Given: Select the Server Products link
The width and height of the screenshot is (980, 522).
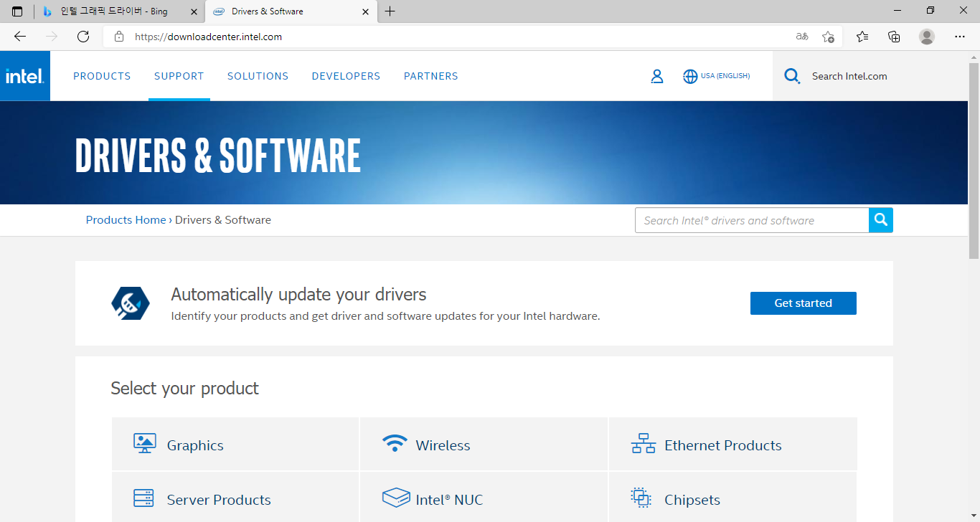Looking at the screenshot, I should (219, 500).
